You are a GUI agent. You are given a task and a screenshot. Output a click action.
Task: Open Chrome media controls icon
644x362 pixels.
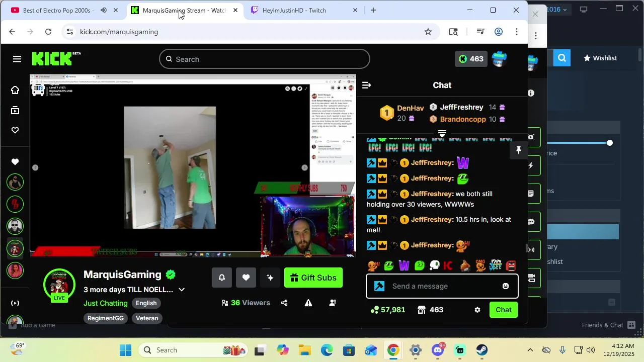480,32
